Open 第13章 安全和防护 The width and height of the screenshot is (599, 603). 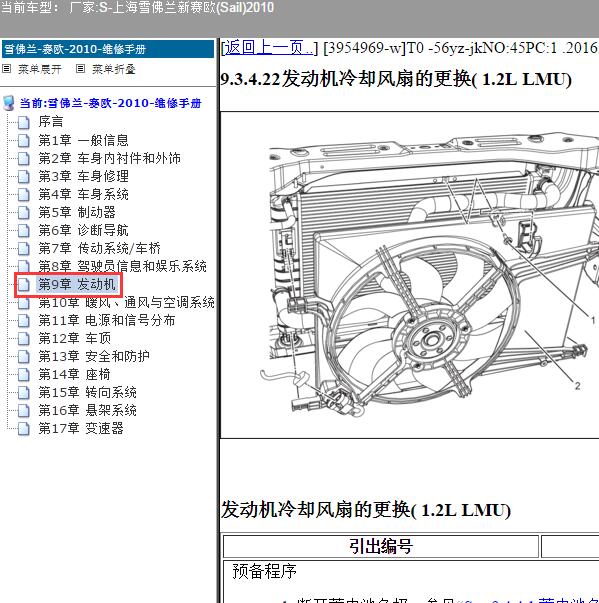[94, 356]
